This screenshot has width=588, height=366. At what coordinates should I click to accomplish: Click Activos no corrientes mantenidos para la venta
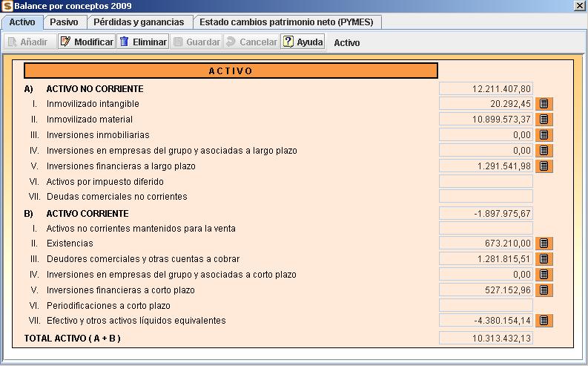(x=141, y=228)
